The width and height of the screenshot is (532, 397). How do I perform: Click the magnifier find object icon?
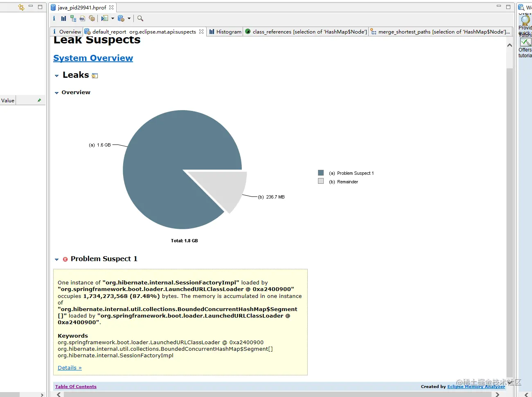coord(140,18)
